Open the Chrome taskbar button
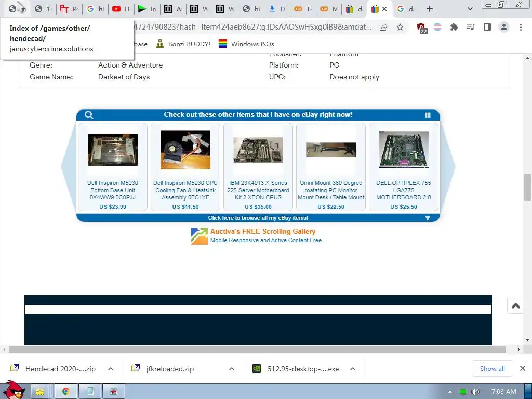532x399 pixels. [x=66, y=392]
